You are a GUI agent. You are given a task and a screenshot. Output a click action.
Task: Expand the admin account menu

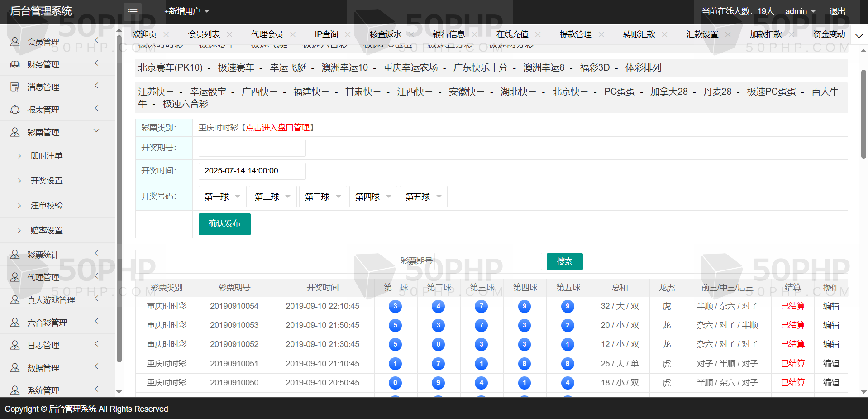800,11
